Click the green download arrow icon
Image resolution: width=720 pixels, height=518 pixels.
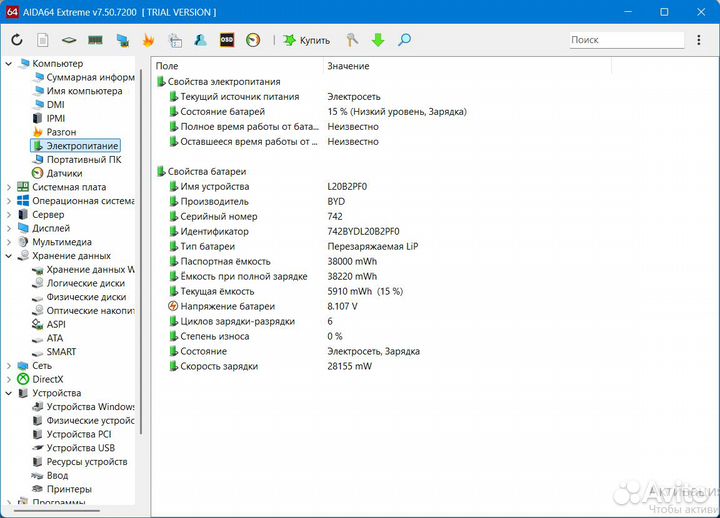coord(378,40)
